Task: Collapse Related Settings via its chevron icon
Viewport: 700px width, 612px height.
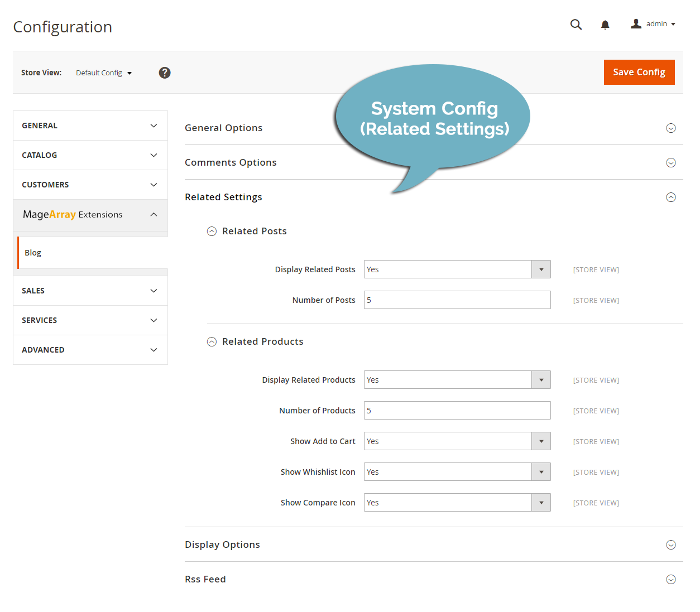Action: pos(671,197)
